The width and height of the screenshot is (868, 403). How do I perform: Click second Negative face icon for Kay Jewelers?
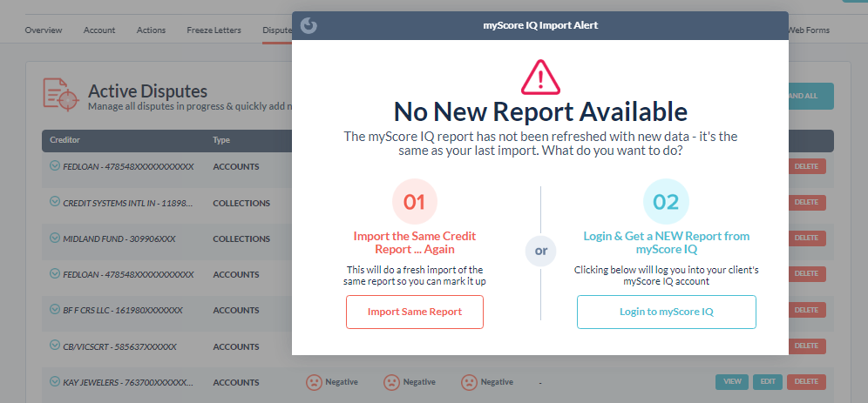click(391, 382)
